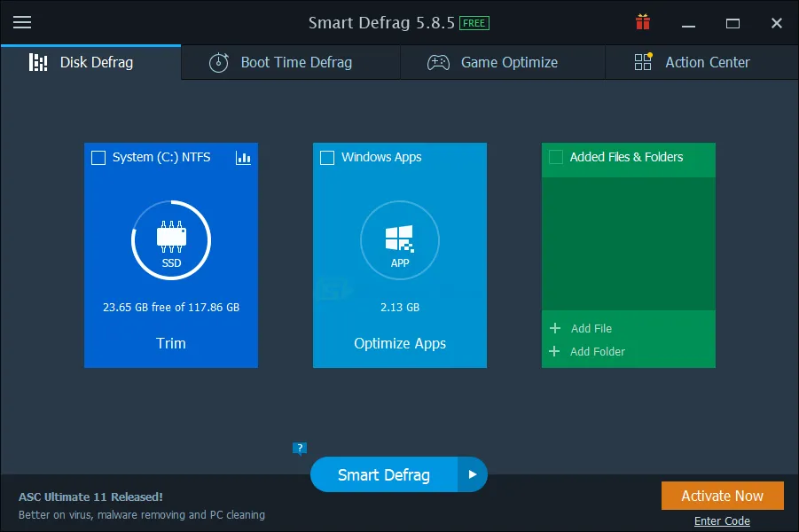Click the blue question mark help icon
This screenshot has height=532, width=799.
point(300,449)
